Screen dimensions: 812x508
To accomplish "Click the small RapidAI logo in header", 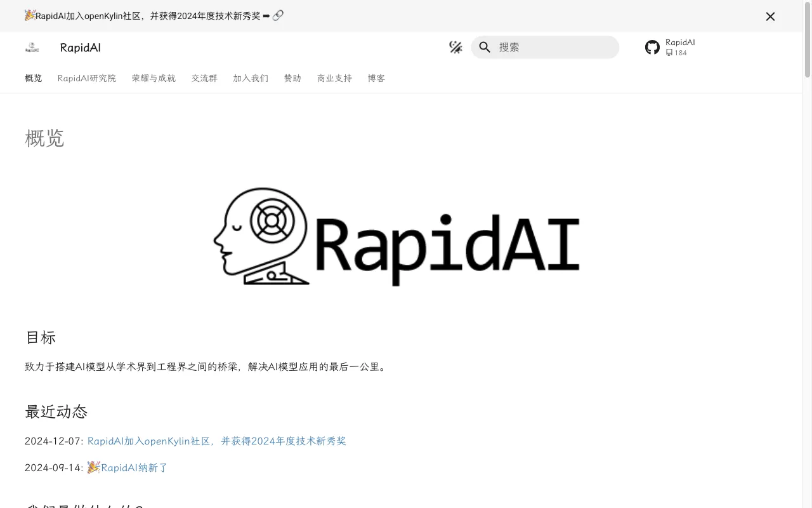I will (32, 48).
